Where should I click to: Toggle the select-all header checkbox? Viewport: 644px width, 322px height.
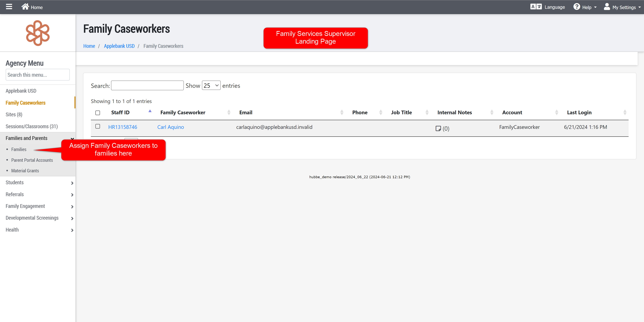point(98,113)
